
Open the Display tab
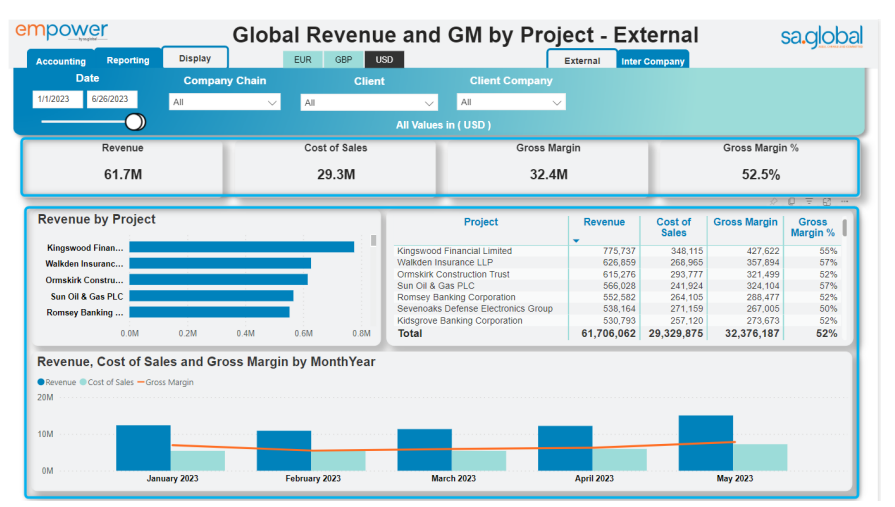195,58
